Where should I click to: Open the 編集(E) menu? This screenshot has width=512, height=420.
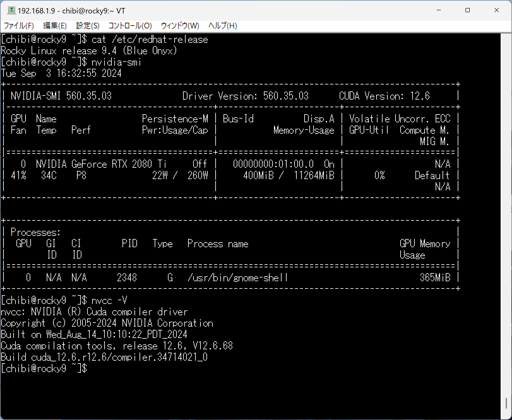(x=55, y=26)
